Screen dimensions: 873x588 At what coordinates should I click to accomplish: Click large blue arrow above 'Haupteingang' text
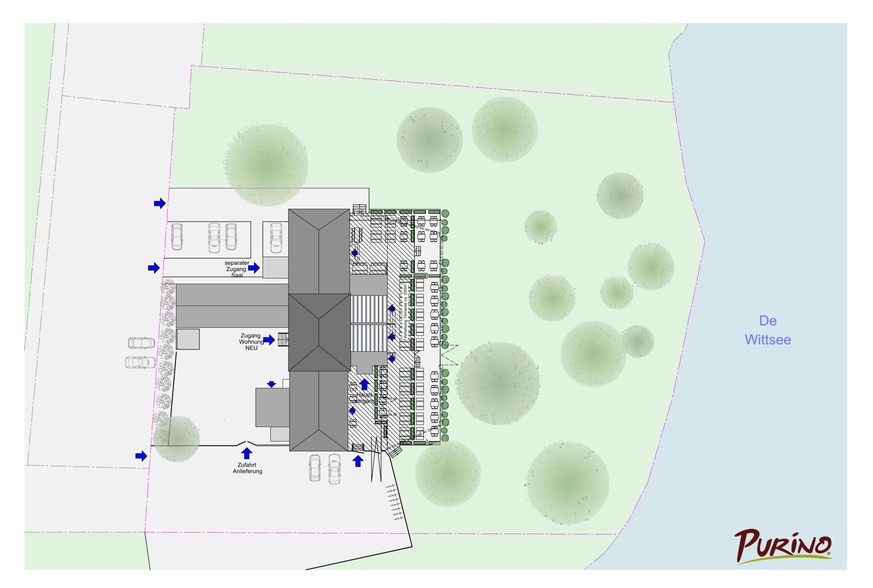pyautogui.click(x=364, y=384)
